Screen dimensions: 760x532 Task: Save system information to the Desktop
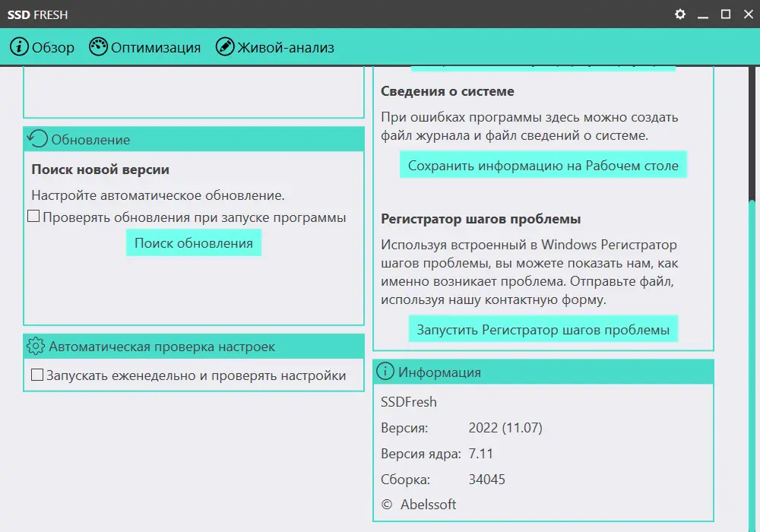coord(543,164)
